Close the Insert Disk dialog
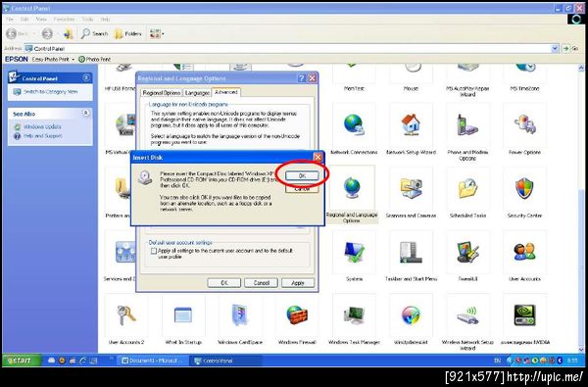 (x=318, y=157)
